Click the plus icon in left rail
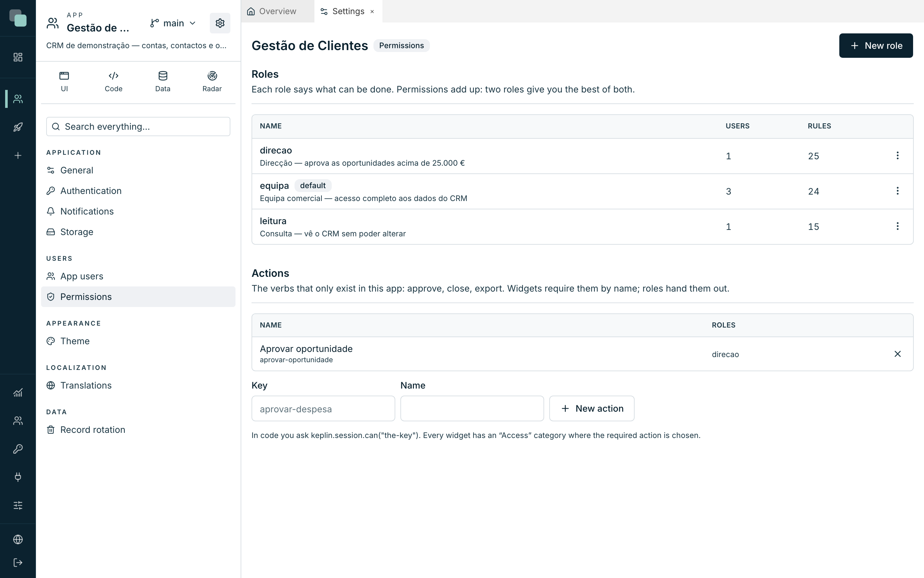 coord(18,155)
